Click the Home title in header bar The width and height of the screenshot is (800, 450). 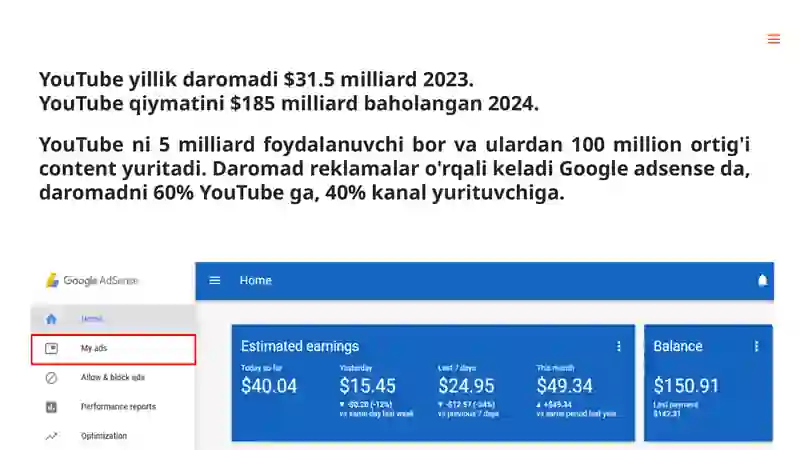pos(256,280)
